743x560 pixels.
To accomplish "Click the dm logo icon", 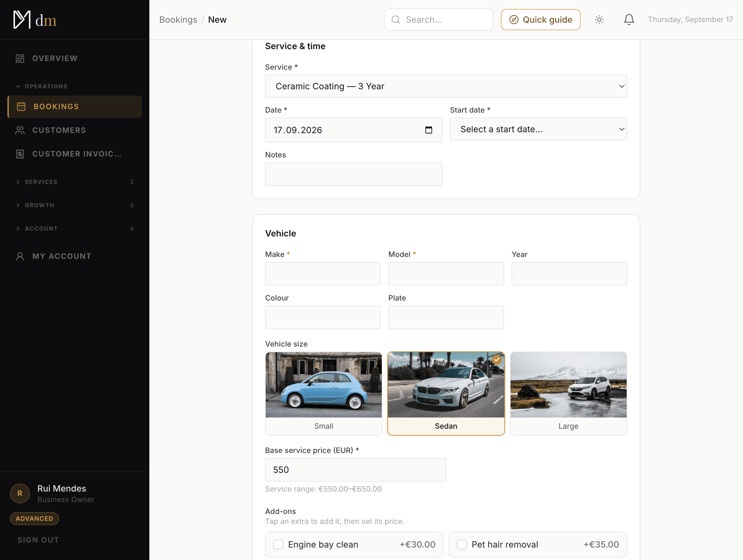I will 22,20.
